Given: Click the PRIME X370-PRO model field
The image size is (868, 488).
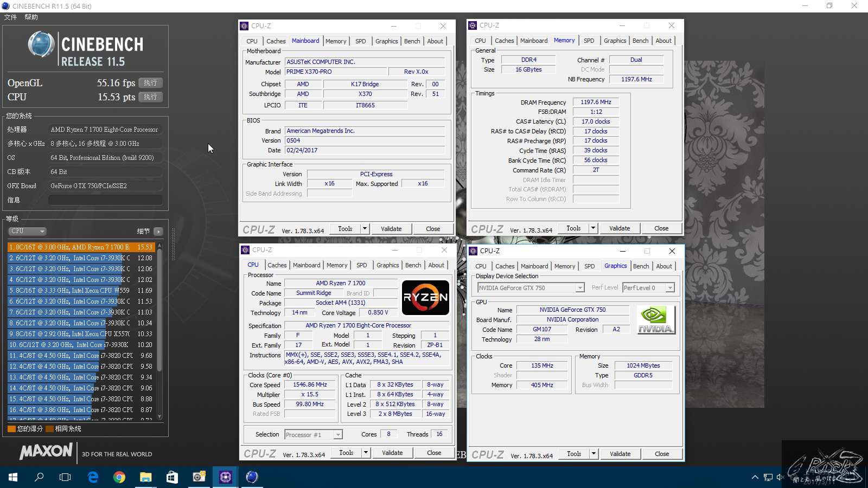Looking at the screenshot, I should (336, 72).
